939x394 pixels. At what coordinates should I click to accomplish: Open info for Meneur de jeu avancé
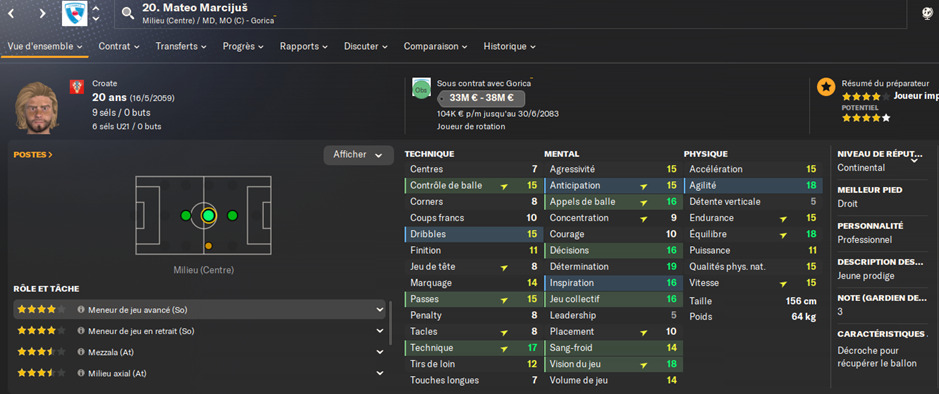pos(81,310)
